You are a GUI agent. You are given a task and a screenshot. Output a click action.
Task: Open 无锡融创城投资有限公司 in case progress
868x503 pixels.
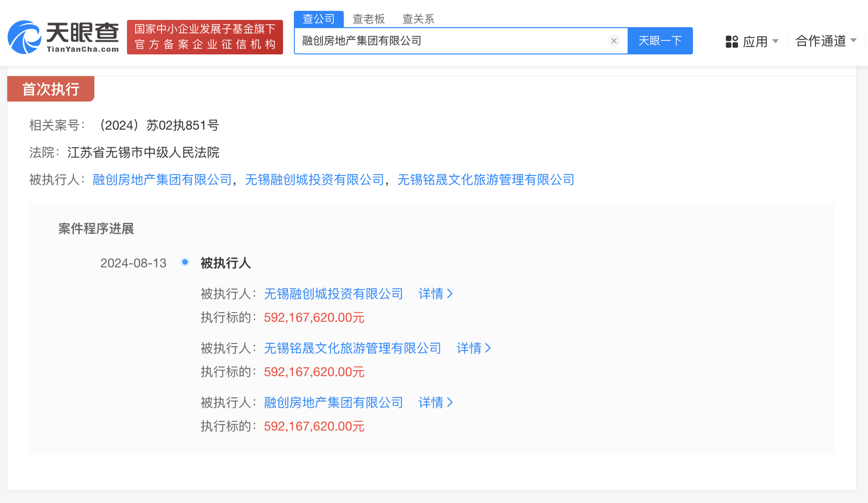click(x=334, y=294)
